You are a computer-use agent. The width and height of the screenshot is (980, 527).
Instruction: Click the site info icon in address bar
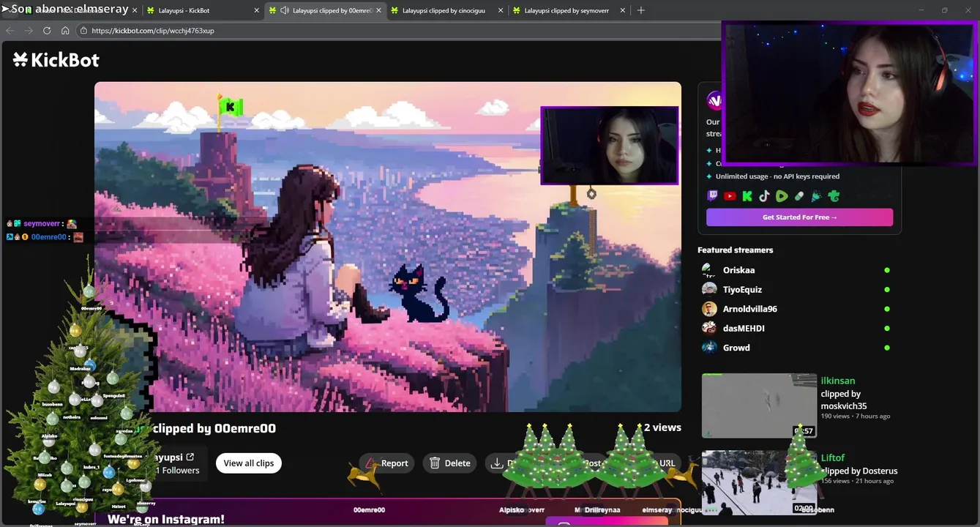coord(83,31)
